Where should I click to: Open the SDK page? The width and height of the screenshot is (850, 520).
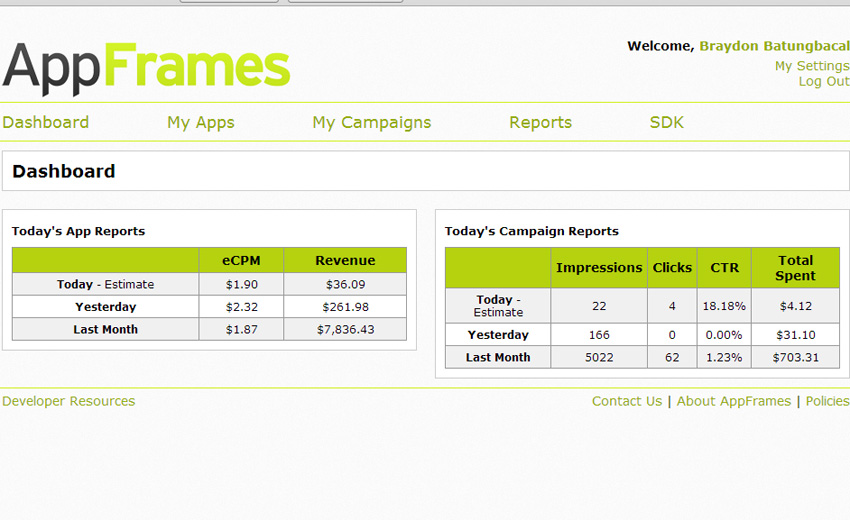[667, 123]
